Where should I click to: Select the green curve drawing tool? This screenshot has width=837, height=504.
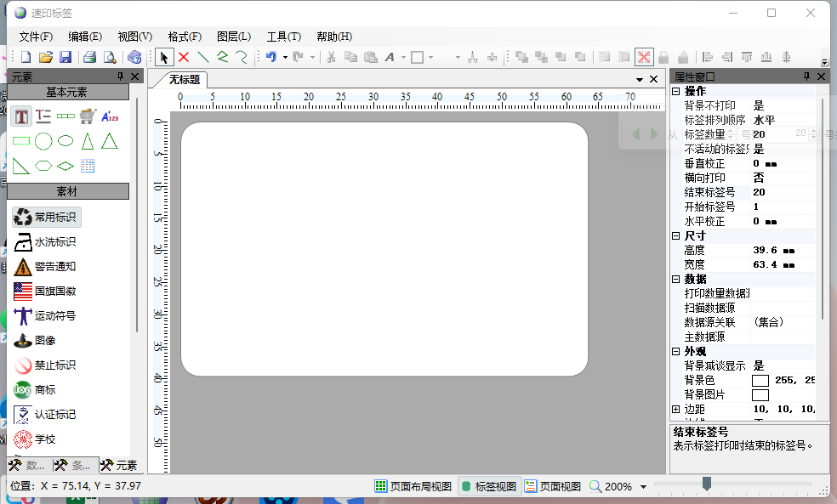point(242,57)
